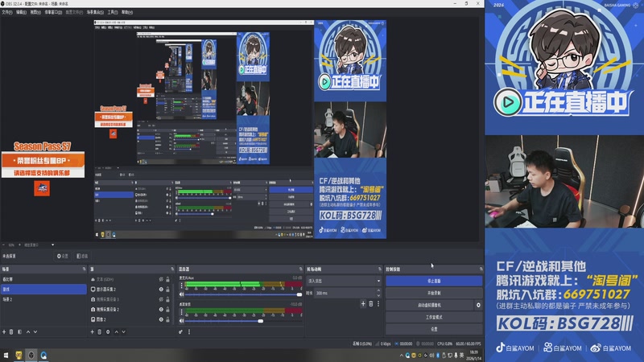The width and height of the screenshot is (644, 362).
Task: Open Settings from the Controls panel
Action: click(x=434, y=329)
